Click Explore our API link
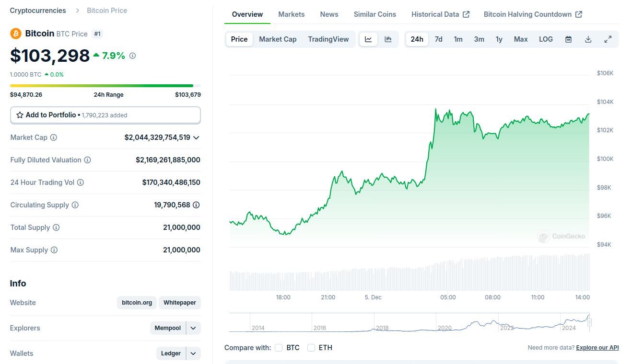This screenshot has width=632, height=364. pos(597,348)
